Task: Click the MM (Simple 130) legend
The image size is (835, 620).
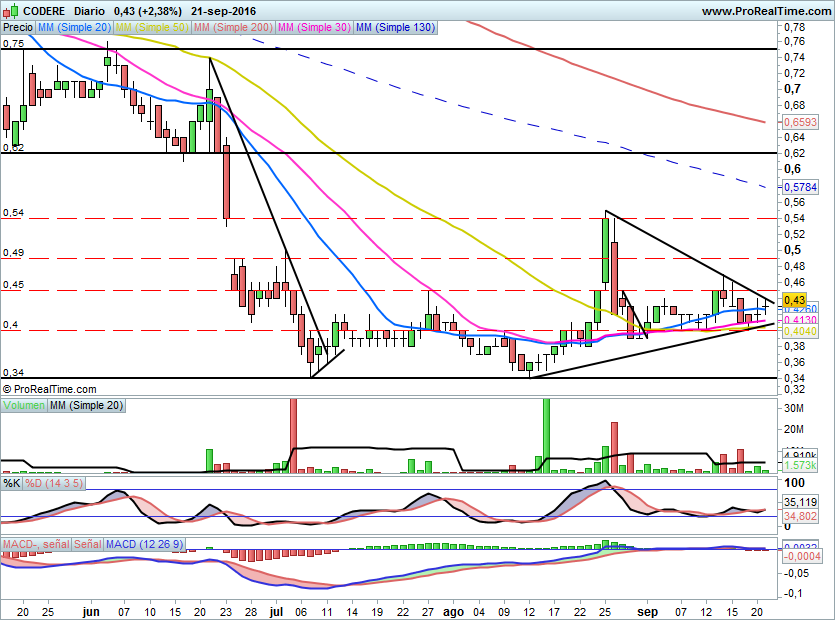Action: tap(395, 28)
